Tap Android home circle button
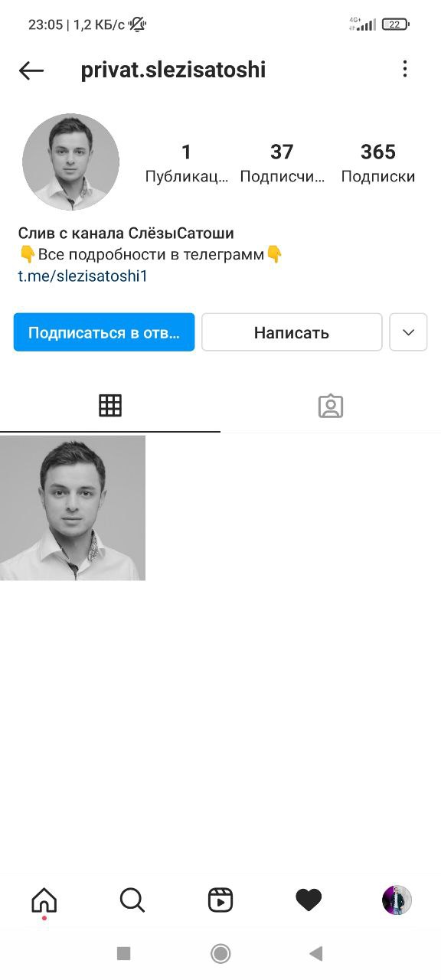Image resolution: width=441 pixels, height=980 pixels. coord(220,953)
